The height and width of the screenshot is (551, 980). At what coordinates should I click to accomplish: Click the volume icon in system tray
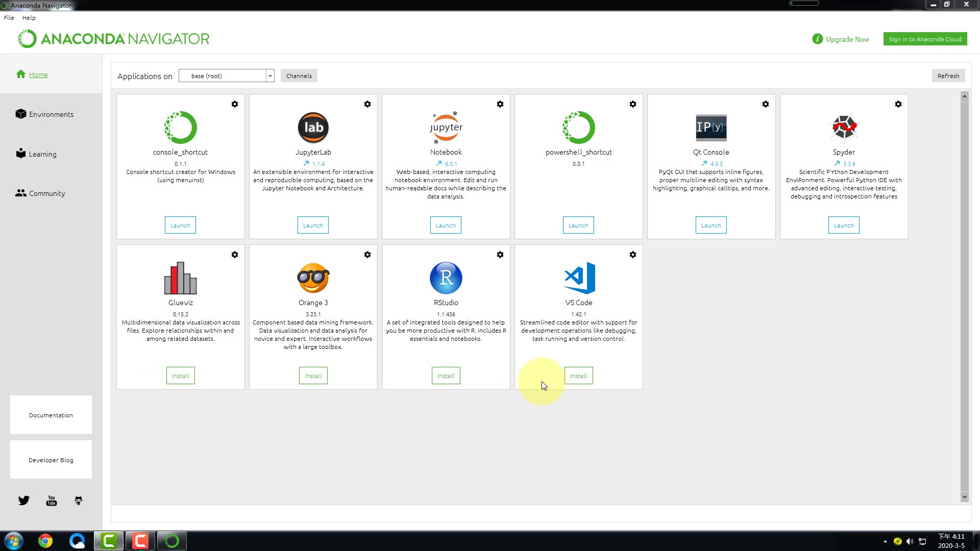coord(910,541)
